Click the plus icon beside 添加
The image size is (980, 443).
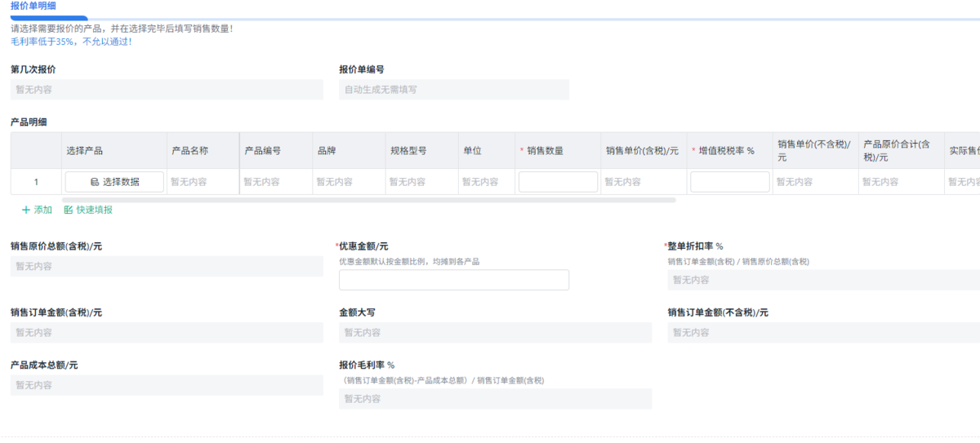[x=26, y=210]
